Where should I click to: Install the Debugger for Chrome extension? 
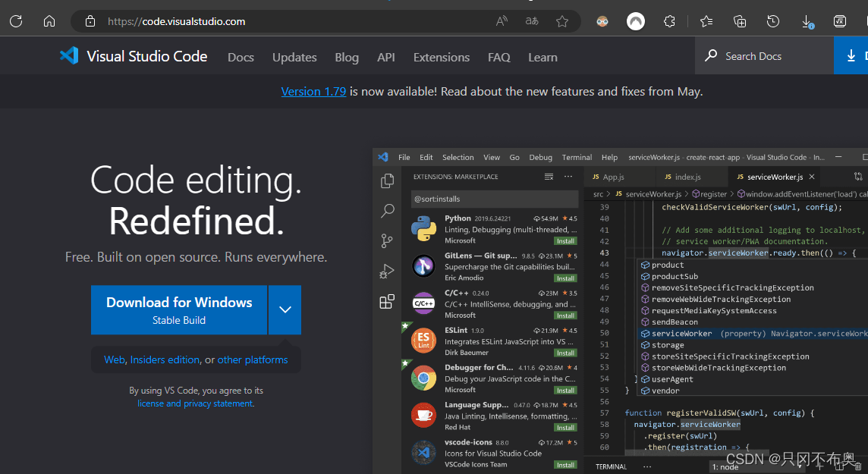[565, 391]
